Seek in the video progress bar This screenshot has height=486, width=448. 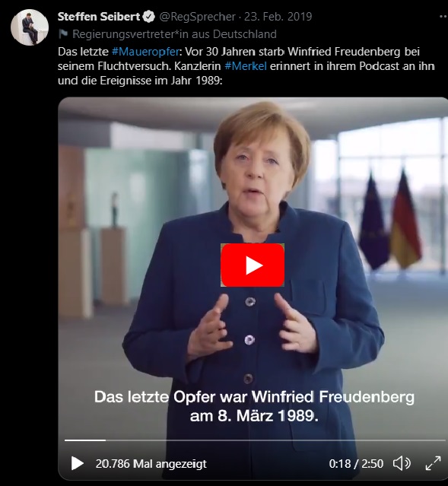click(255, 440)
